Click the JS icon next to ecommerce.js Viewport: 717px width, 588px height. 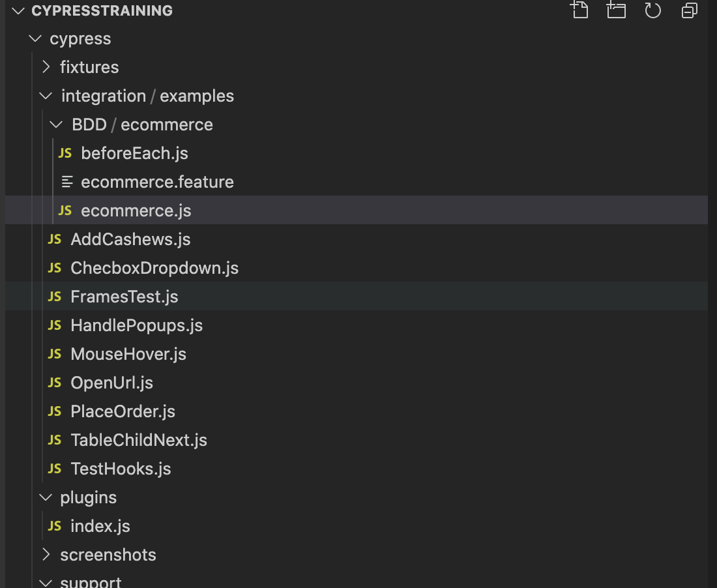(65, 210)
